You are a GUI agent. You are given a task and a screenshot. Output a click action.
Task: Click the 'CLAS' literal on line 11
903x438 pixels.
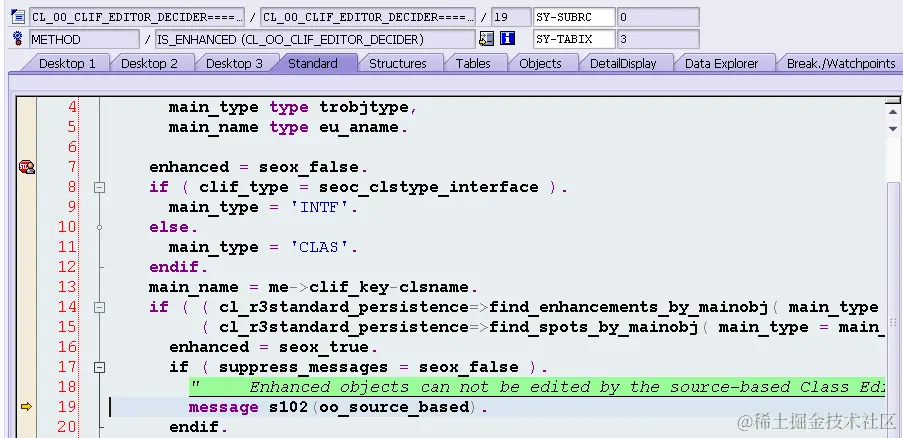tap(320, 247)
